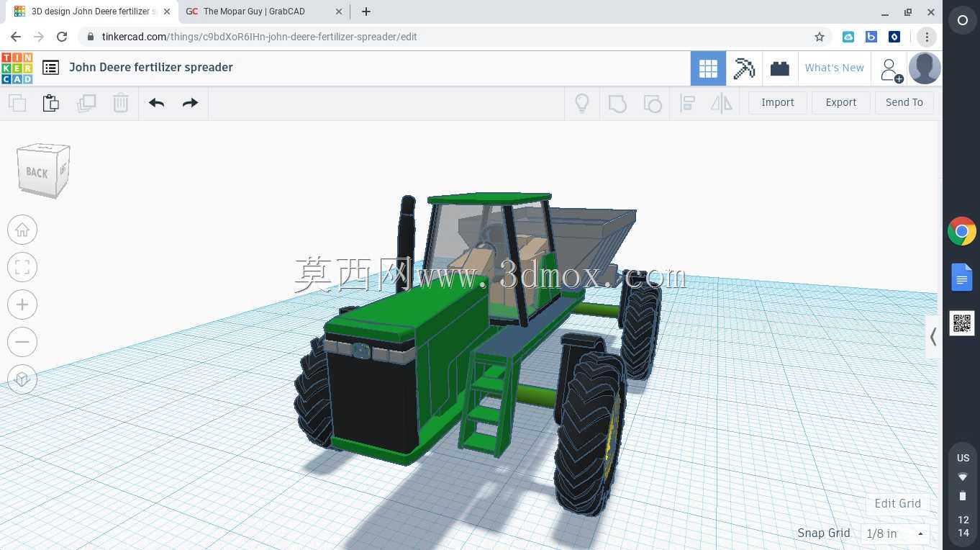Screen dimensions: 980x550
Task: Click the blue cloud extension icon
Action: (848, 37)
